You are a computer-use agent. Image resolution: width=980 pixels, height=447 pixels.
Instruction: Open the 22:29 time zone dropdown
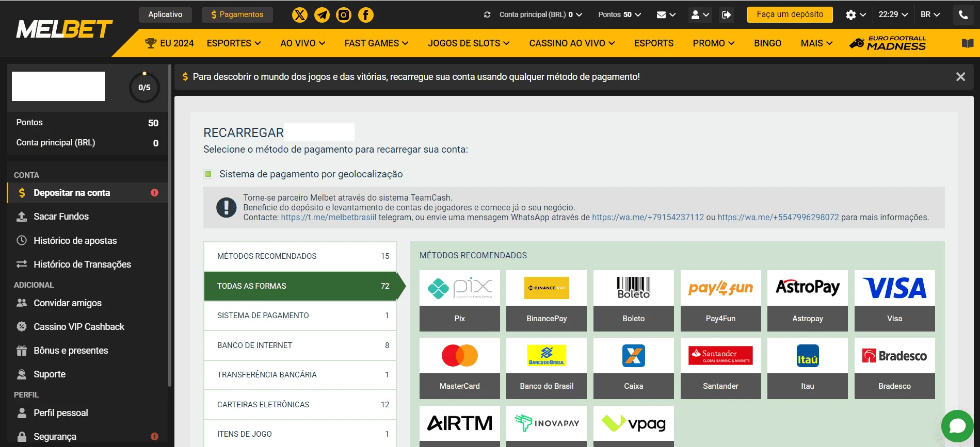pos(893,15)
